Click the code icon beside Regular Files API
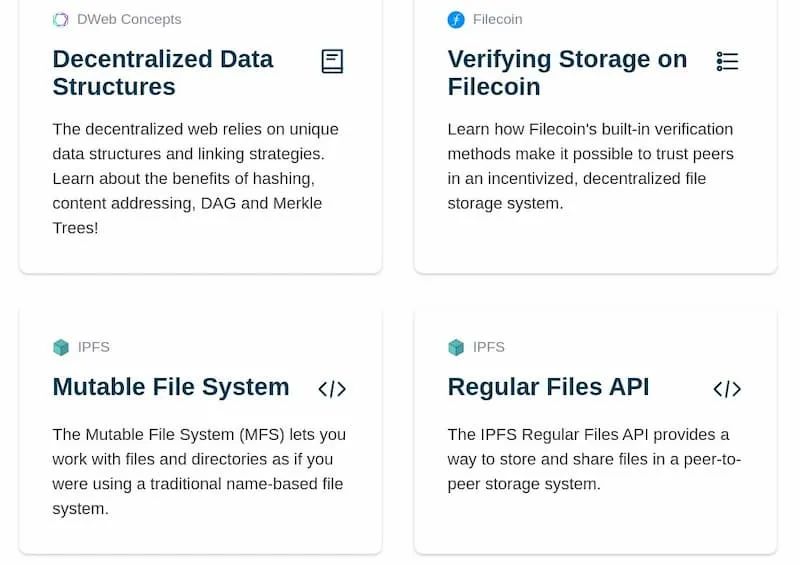This screenshot has width=800, height=565. (x=727, y=389)
